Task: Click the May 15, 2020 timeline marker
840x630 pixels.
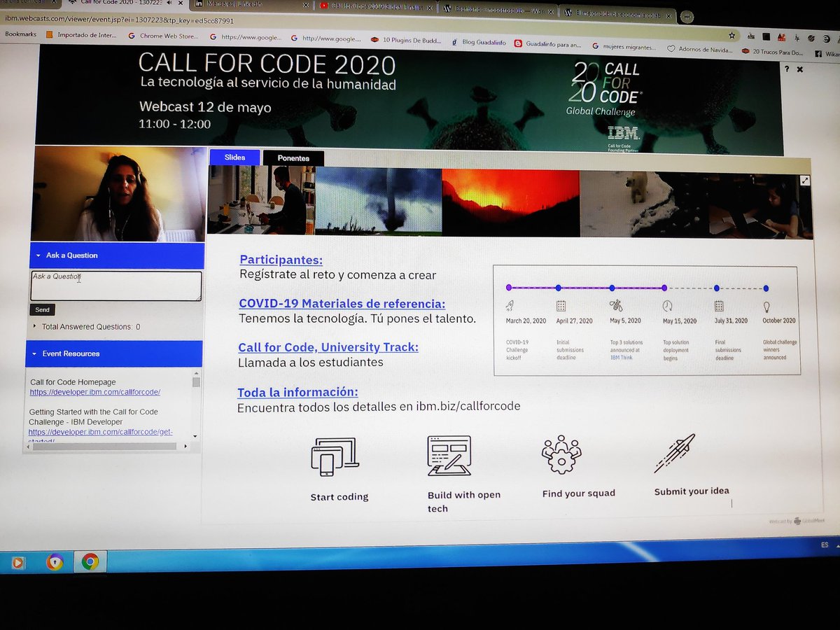Action: [664, 288]
